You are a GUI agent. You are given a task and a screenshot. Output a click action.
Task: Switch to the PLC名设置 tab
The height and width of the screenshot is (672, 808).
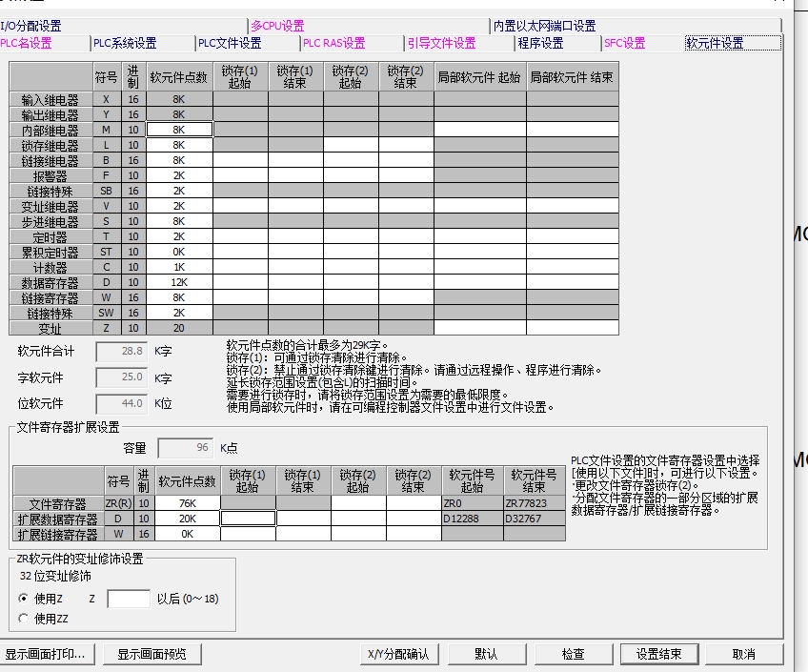coord(27,43)
